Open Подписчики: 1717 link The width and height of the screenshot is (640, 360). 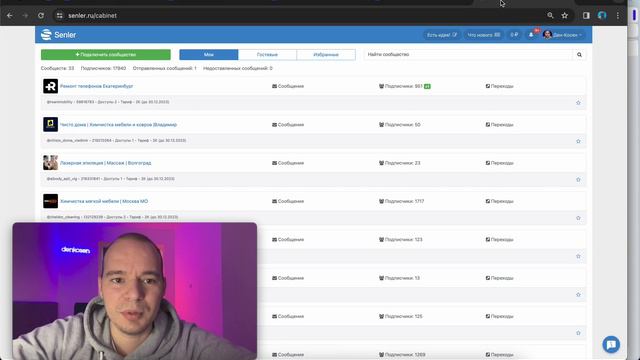pyautogui.click(x=402, y=201)
